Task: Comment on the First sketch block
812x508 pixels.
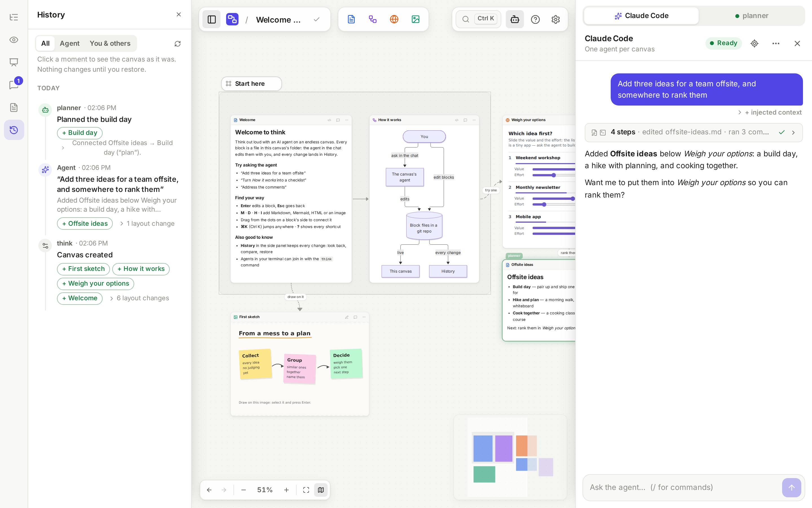Action: tap(355, 317)
